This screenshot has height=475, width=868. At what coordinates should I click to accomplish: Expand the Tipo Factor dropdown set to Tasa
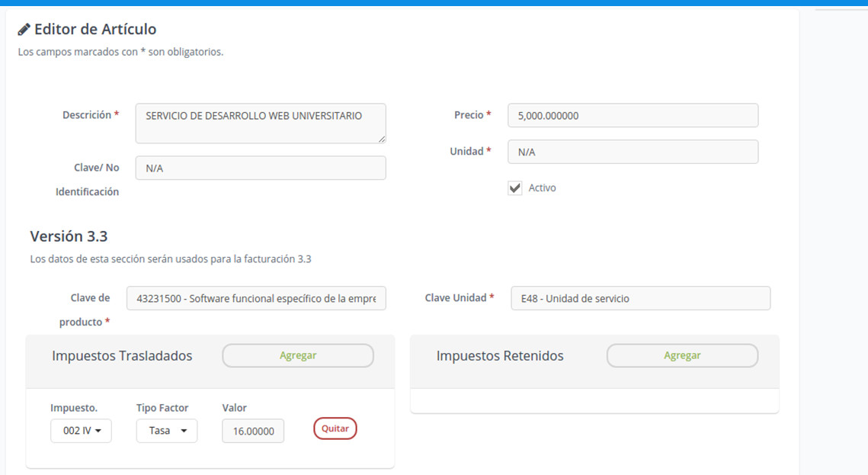coord(166,431)
